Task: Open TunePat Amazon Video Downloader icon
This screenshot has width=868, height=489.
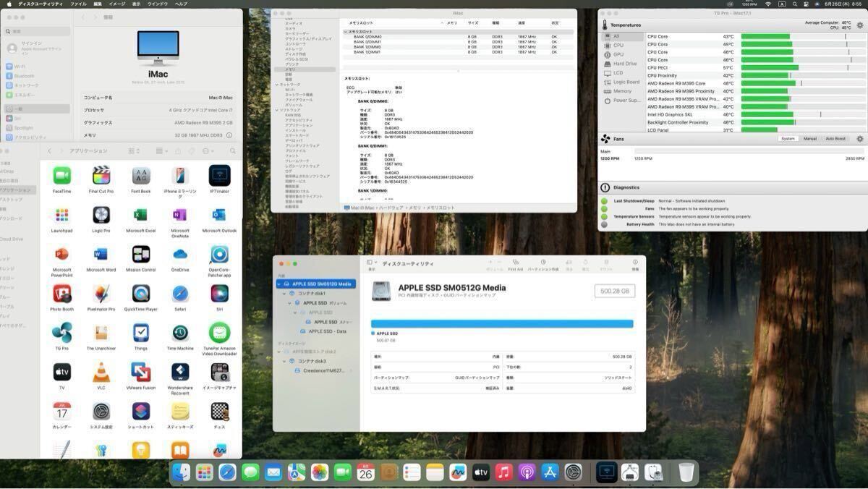Action: point(219,333)
